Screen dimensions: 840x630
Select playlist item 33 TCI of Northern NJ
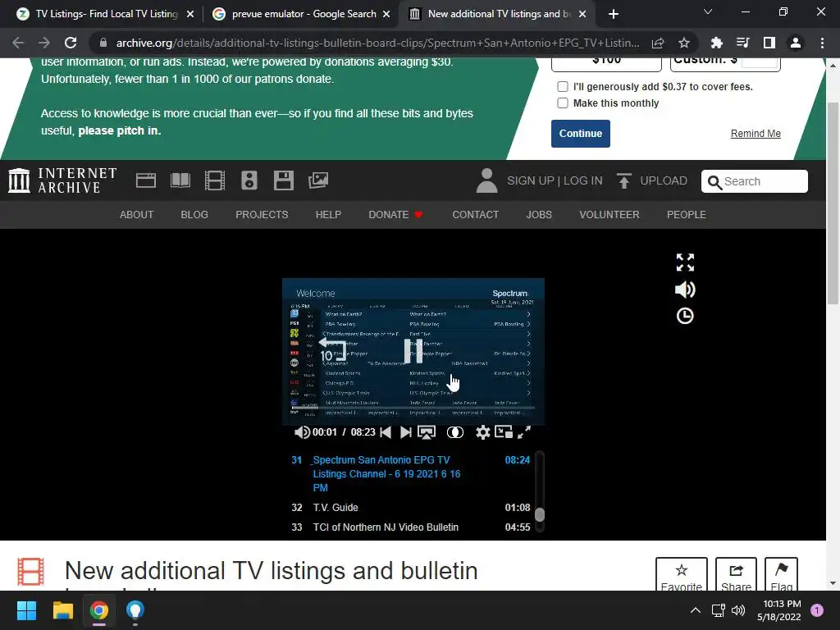(410, 527)
